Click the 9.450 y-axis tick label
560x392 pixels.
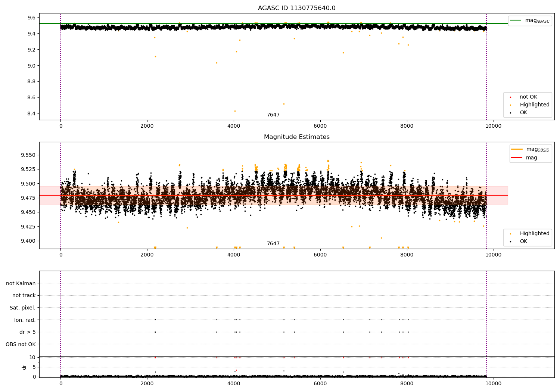pos(29,212)
